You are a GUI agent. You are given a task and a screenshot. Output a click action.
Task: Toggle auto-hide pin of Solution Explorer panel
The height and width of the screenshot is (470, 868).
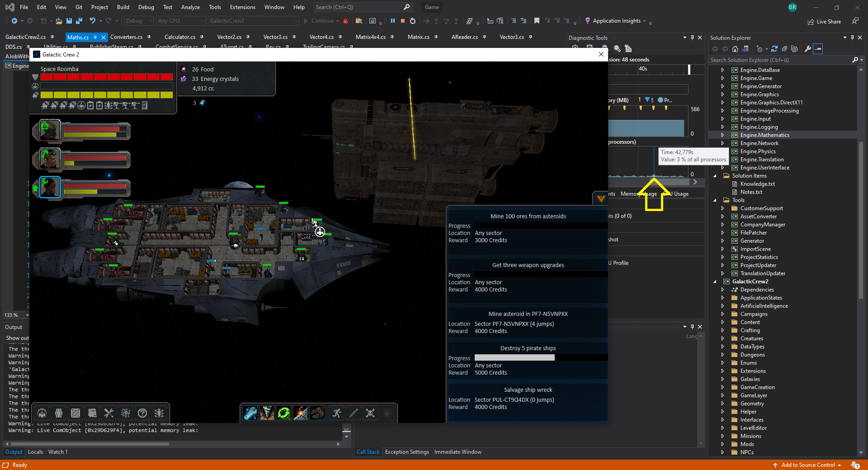[852, 38]
